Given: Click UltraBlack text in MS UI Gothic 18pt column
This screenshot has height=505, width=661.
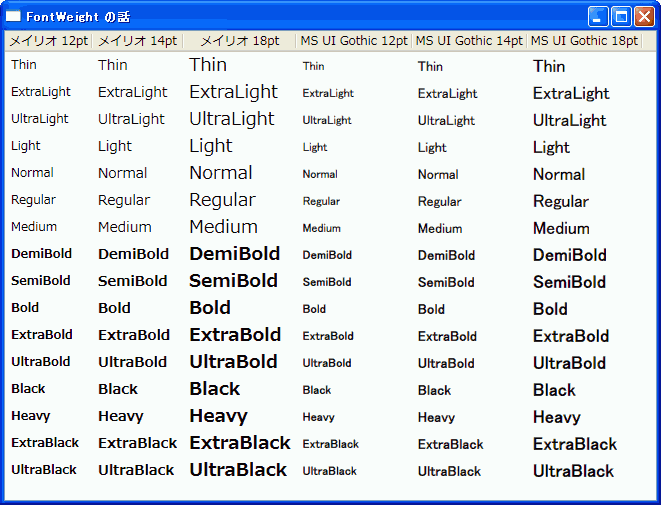Looking at the screenshot, I should pyautogui.click(x=573, y=471).
